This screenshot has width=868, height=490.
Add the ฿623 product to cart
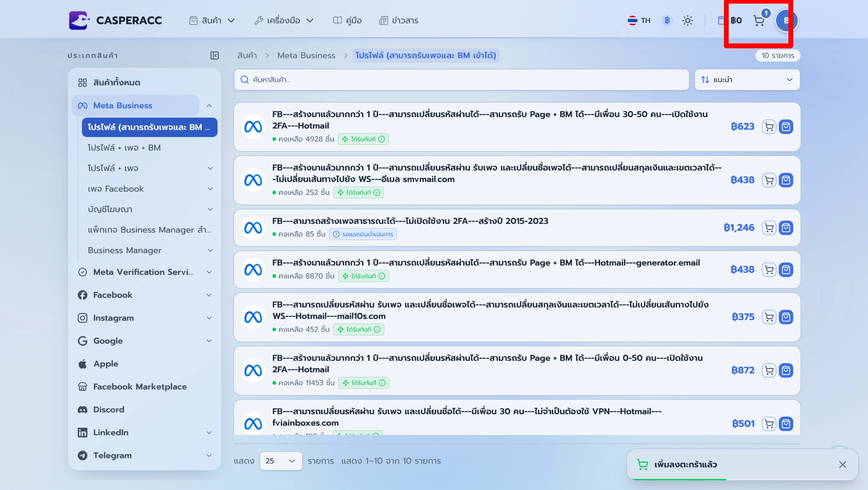[x=769, y=127]
